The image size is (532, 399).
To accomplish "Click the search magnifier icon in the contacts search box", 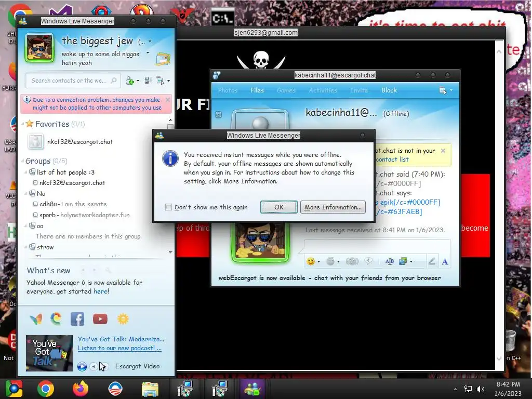I will pyautogui.click(x=114, y=81).
